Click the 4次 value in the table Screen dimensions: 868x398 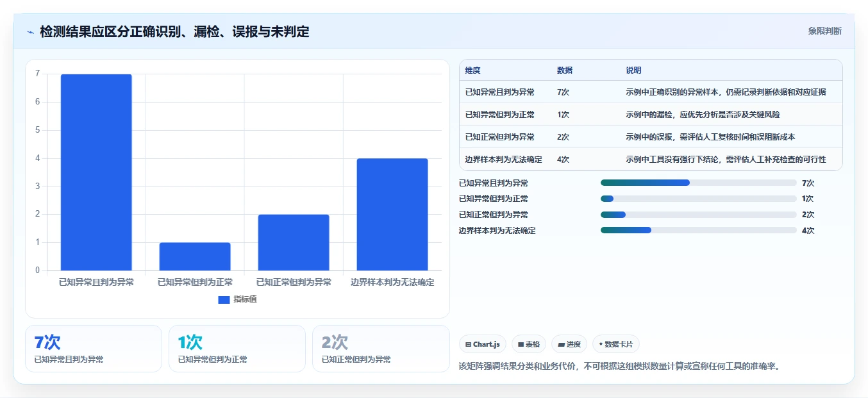click(x=563, y=160)
